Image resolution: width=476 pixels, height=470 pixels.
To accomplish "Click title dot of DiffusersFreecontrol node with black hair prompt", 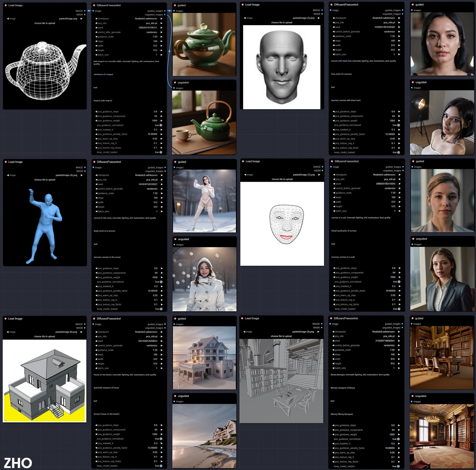I will 332,5.
